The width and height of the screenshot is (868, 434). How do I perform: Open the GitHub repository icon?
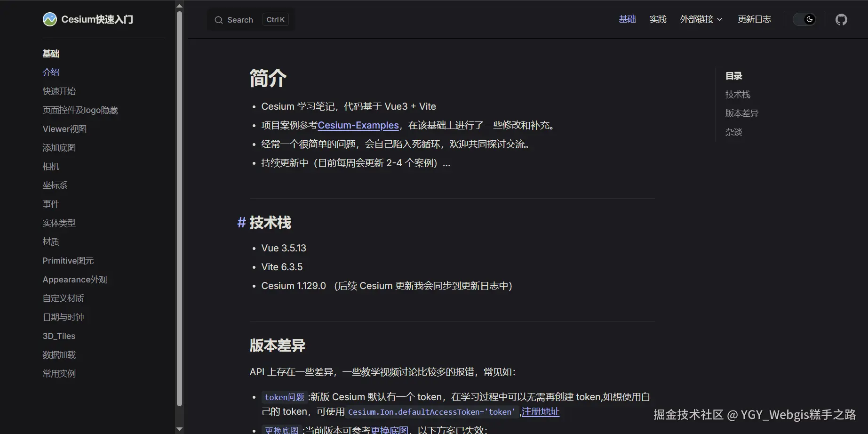click(x=841, y=19)
